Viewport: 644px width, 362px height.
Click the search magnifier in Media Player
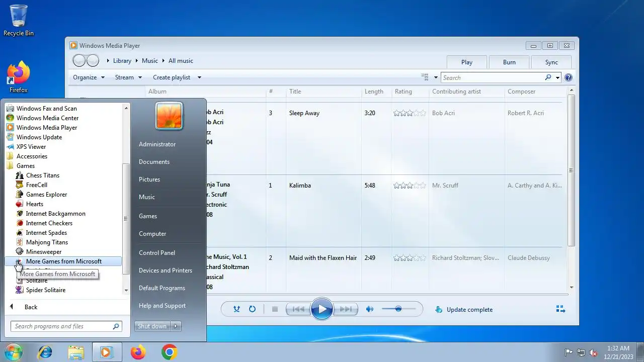[x=548, y=77]
